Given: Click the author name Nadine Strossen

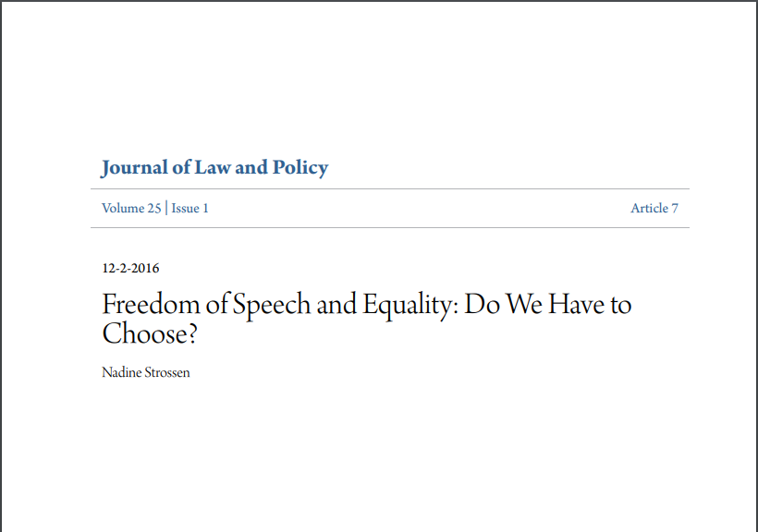Looking at the screenshot, I should pyautogui.click(x=146, y=372).
